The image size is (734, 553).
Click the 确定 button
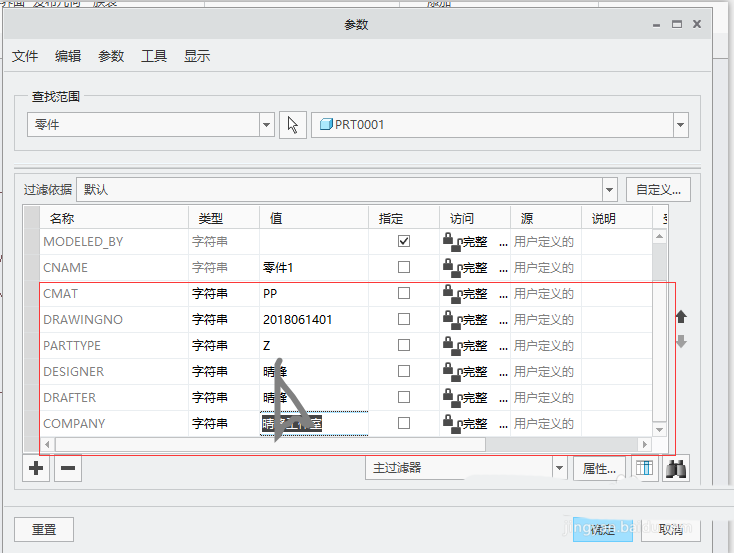tap(602, 530)
